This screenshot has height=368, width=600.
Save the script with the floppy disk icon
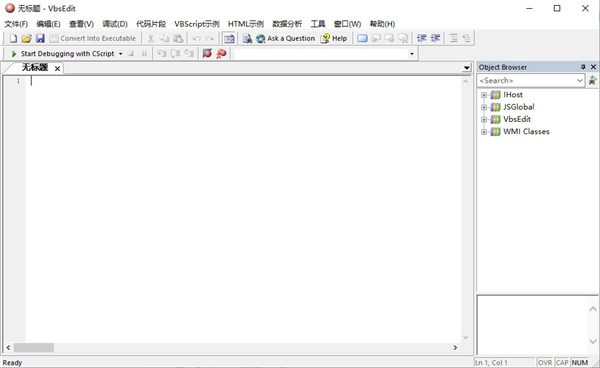tap(40, 38)
